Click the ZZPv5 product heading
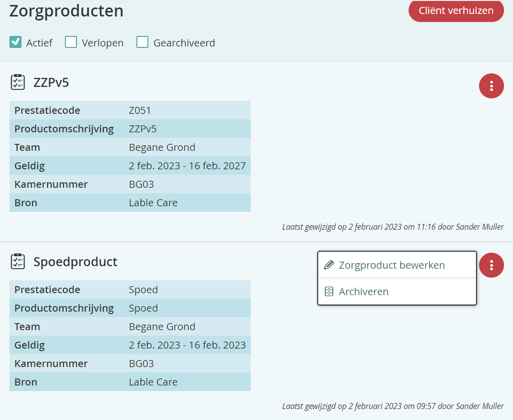The height and width of the screenshot is (420, 513). click(51, 82)
